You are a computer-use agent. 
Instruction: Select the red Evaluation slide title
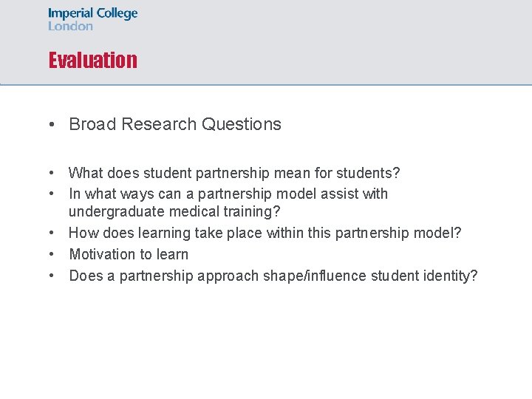tap(93, 60)
